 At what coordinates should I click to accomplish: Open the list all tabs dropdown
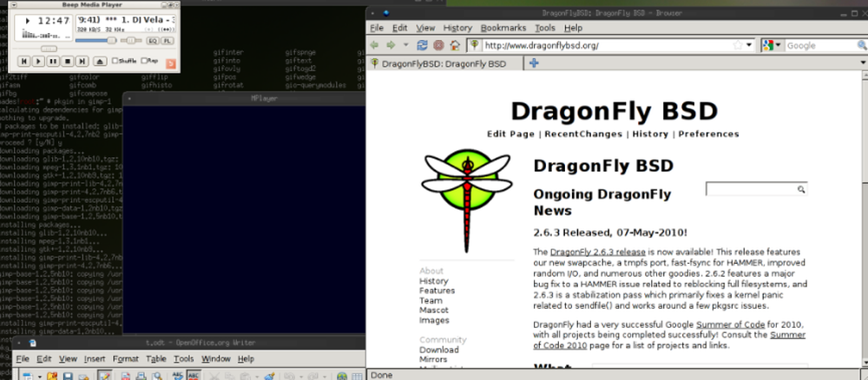(x=863, y=63)
